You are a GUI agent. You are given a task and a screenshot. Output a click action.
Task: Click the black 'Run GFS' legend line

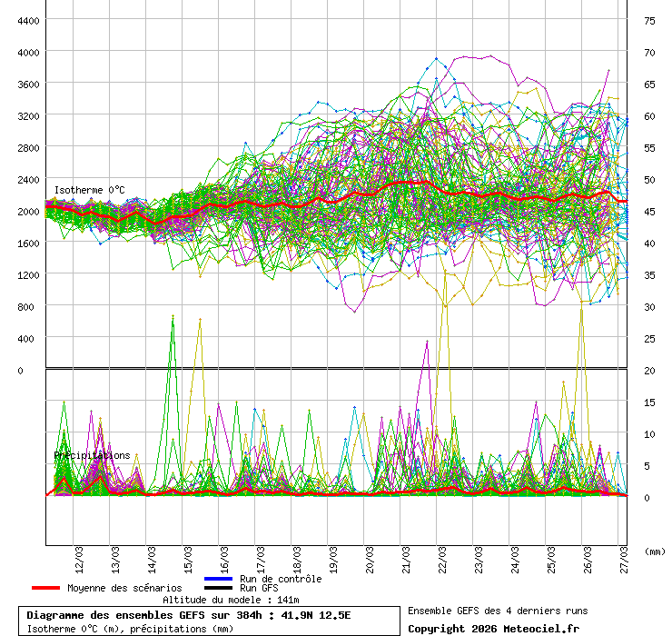coord(218,588)
